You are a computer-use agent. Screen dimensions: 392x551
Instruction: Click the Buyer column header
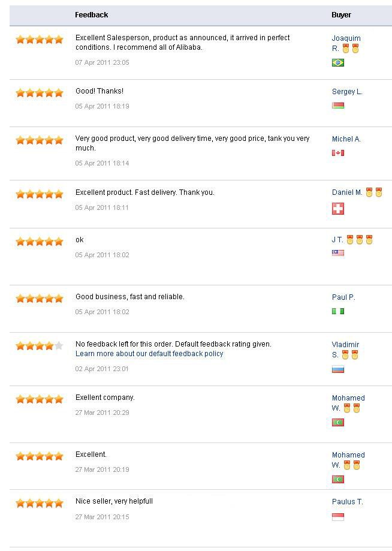341,15
